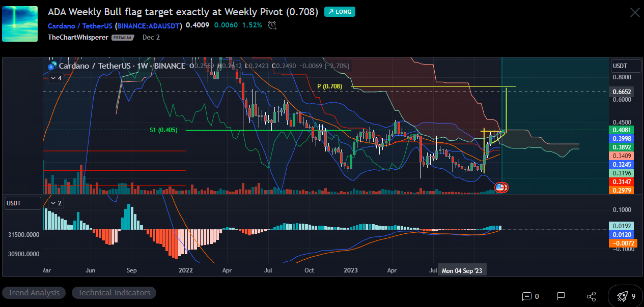Click the flag report icon
Screen dimensions: 644x307
click(x=561, y=296)
